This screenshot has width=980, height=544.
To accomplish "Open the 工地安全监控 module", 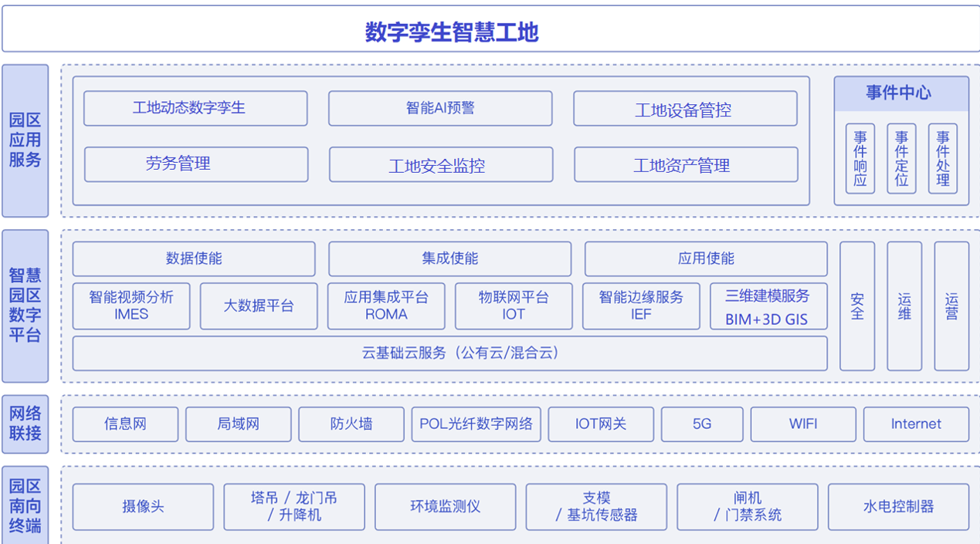I will [x=441, y=164].
